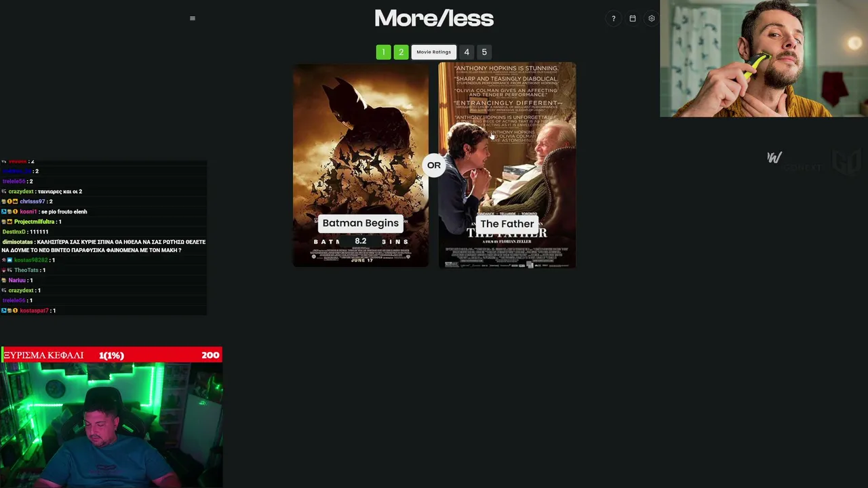Click username chrisss97 in chat
The width and height of the screenshot is (868, 488).
point(32,201)
